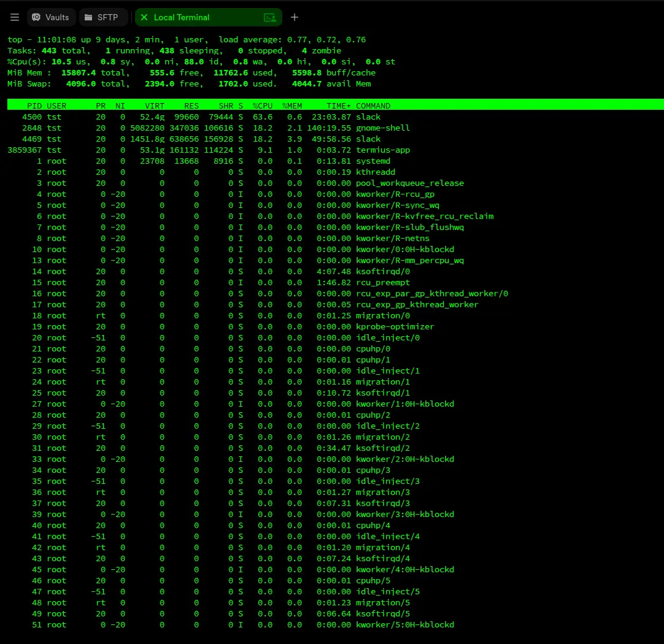Image resolution: width=664 pixels, height=644 pixels.
Task: Click the 5598.8 buff/cache value
Action: (x=307, y=73)
